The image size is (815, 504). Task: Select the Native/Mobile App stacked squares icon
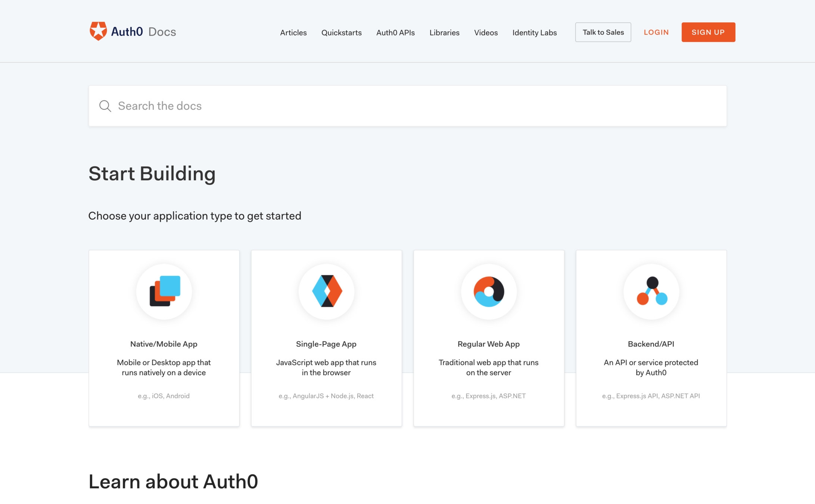click(x=165, y=291)
